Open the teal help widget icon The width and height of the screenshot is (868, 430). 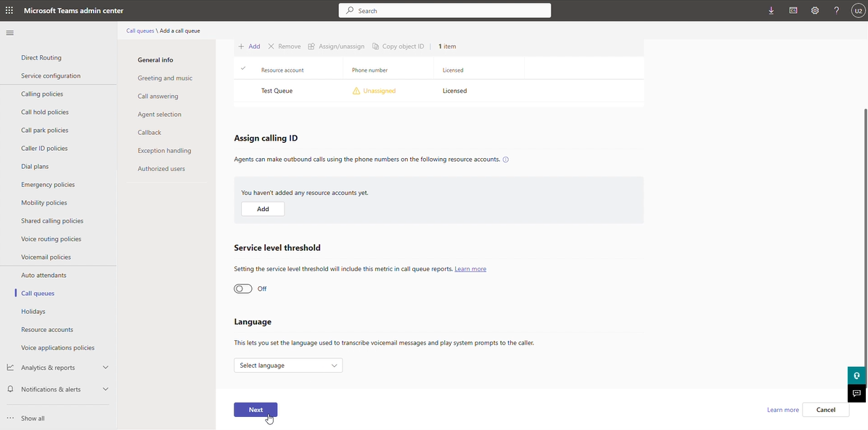pyautogui.click(x=856, y=376)
